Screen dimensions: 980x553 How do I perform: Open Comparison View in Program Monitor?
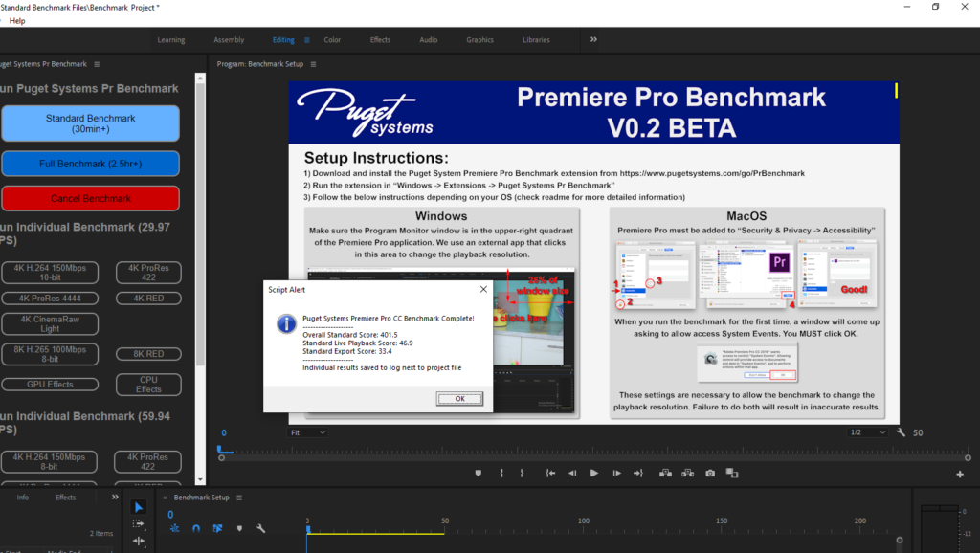coord(732,474)
